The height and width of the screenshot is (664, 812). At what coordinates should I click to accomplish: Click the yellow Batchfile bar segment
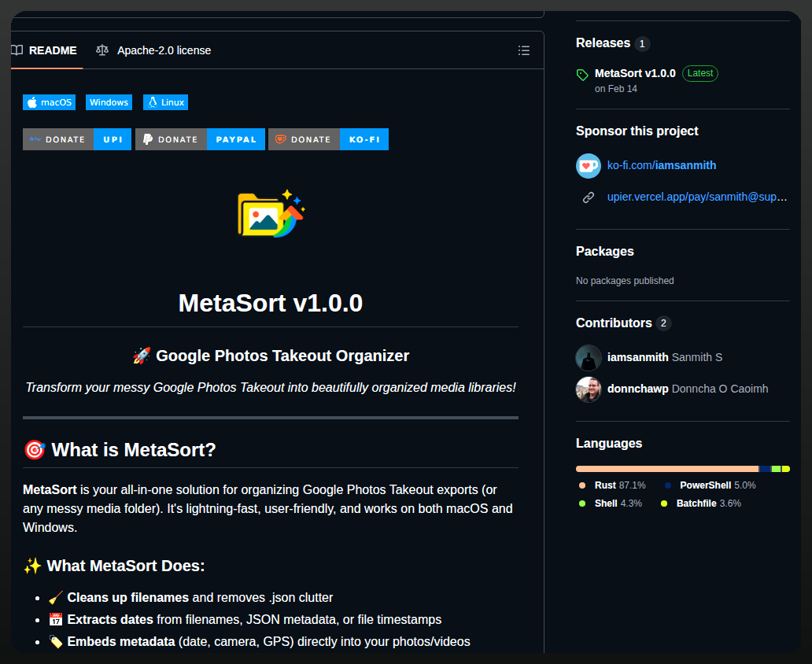coord(785,469)
